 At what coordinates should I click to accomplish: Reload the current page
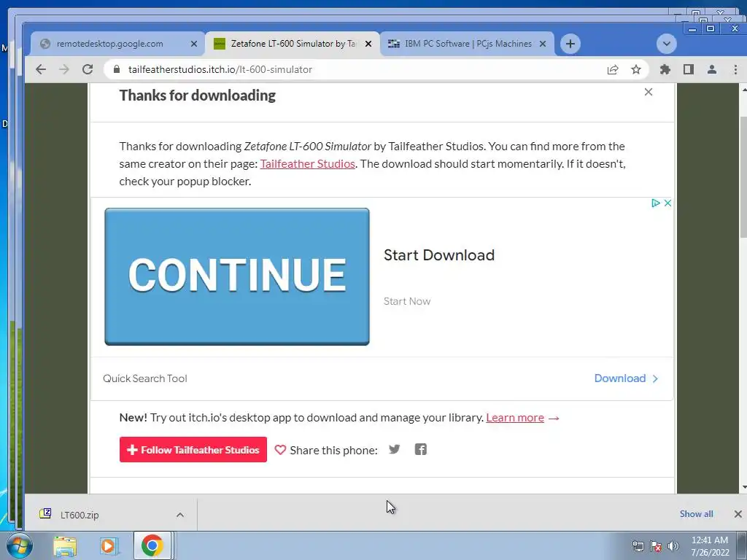click(88, 69)
